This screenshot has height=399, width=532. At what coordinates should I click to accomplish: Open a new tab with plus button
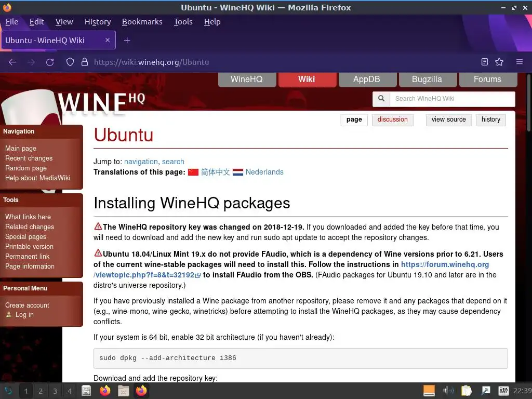coord(127,41)
